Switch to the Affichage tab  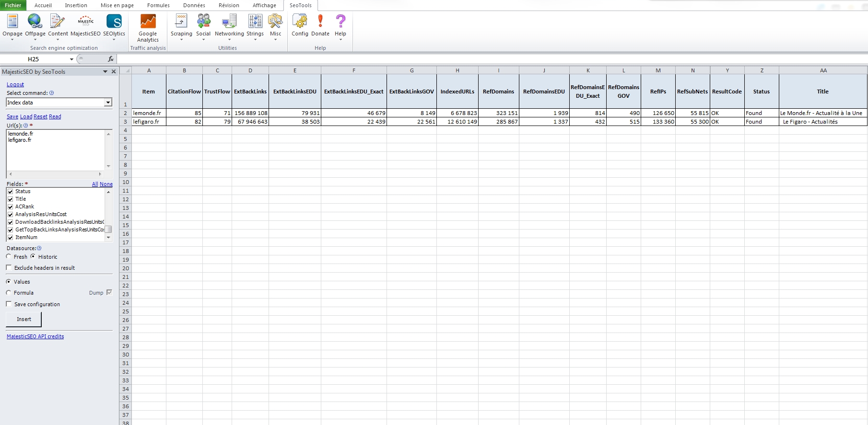tap(264, 5)
